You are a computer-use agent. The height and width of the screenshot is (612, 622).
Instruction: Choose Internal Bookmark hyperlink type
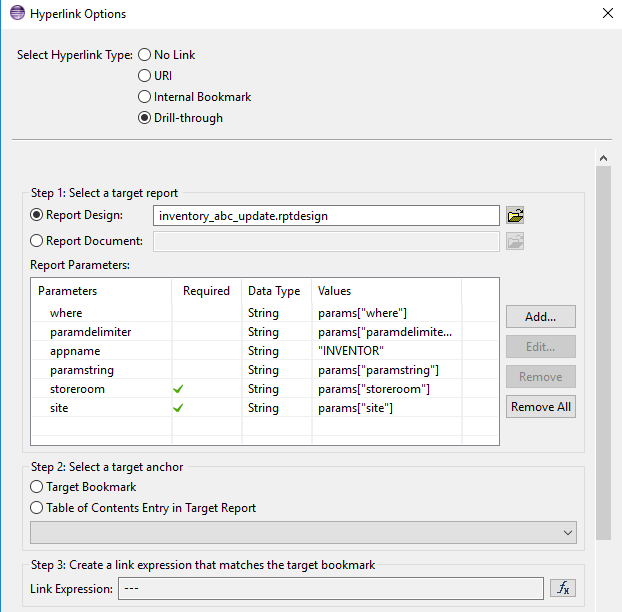(144, 97)
